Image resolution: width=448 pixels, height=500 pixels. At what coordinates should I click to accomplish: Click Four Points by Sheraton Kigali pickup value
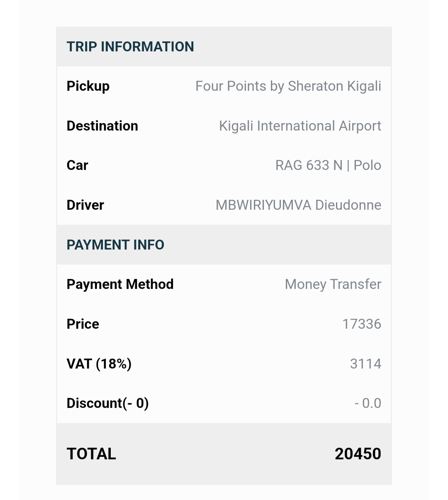point(288,86)
